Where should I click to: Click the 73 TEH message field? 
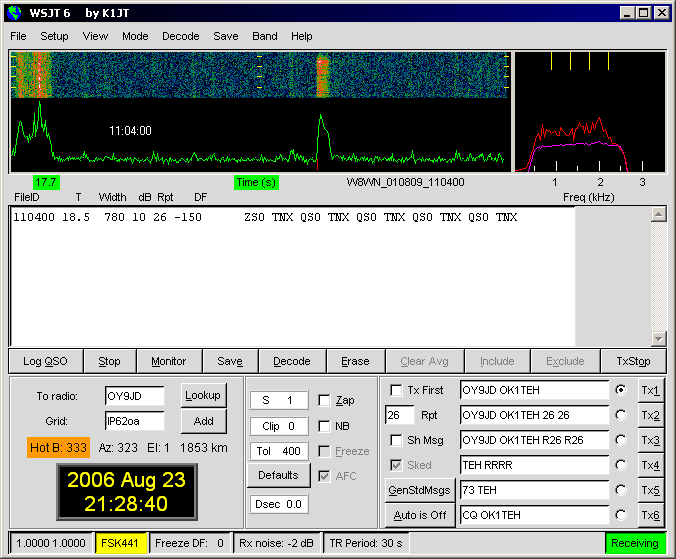(535, 490)
